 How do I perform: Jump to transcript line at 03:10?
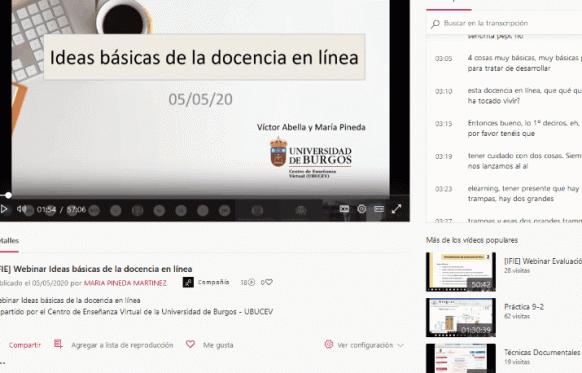[x=508, y=96]
